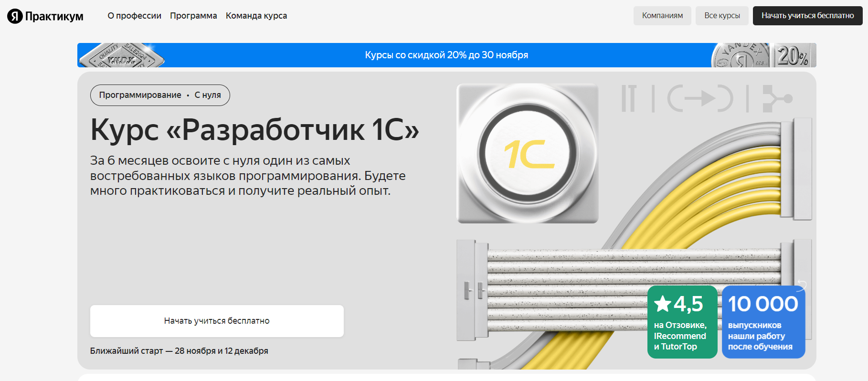Click the star icon in rating card
The height and width of the screenshot is (381, 868).
click(663, 304)
